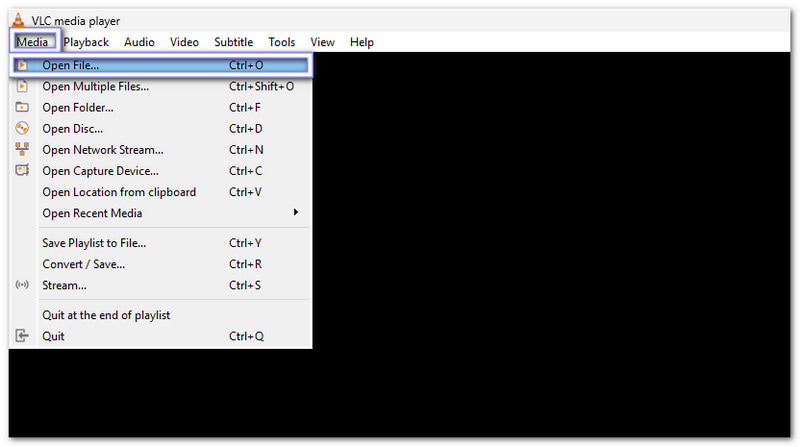This screenshot has height=447, width=800.
Task: Click the Open Multiple Files icon
Action: point(22,86)
